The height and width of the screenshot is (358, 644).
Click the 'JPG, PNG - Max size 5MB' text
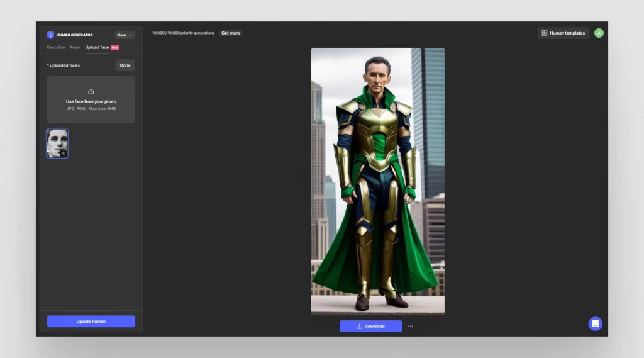pyautogui.click(x=91, y=108)
